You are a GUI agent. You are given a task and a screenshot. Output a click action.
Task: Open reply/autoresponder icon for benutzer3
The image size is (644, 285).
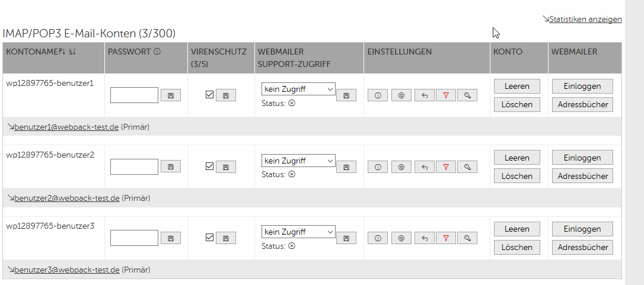tap(425, 238)
